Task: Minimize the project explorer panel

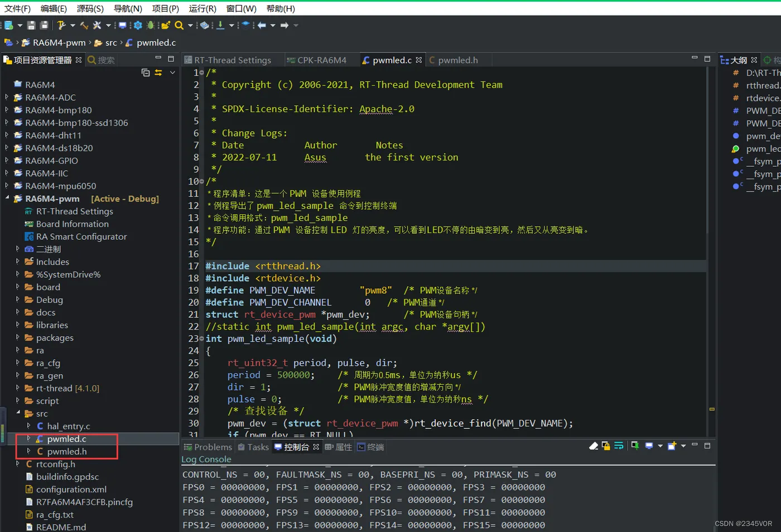Action: [x=158, y=58]
